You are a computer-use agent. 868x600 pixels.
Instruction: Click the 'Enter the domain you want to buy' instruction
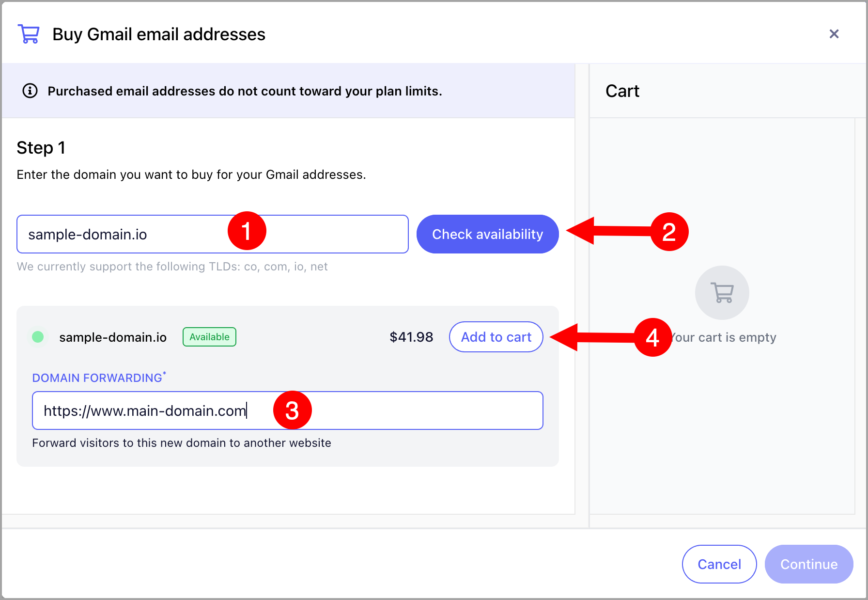click(x=191, y=174)
